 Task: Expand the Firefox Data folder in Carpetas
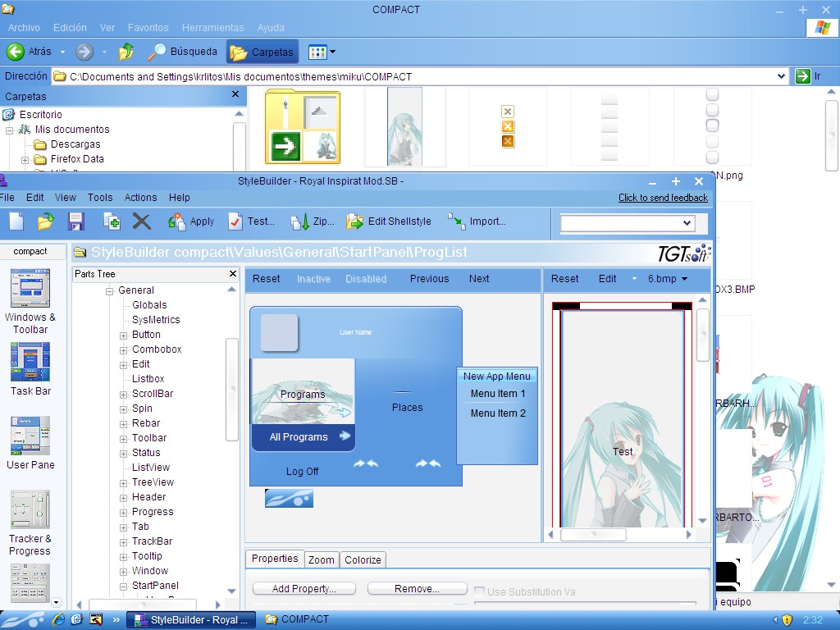click(25, 160)
